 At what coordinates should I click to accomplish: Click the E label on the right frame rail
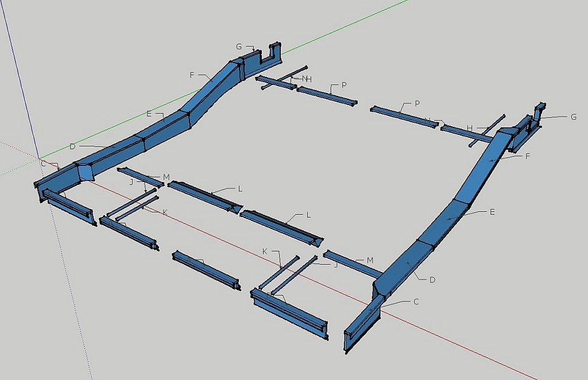tap(492, 212)
